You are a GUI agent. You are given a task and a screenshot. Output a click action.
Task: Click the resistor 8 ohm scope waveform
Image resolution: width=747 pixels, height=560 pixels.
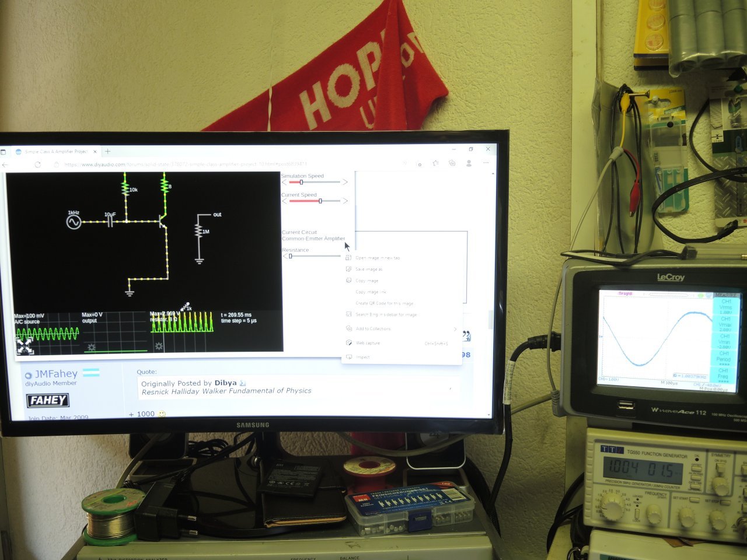tap(182, 321)
